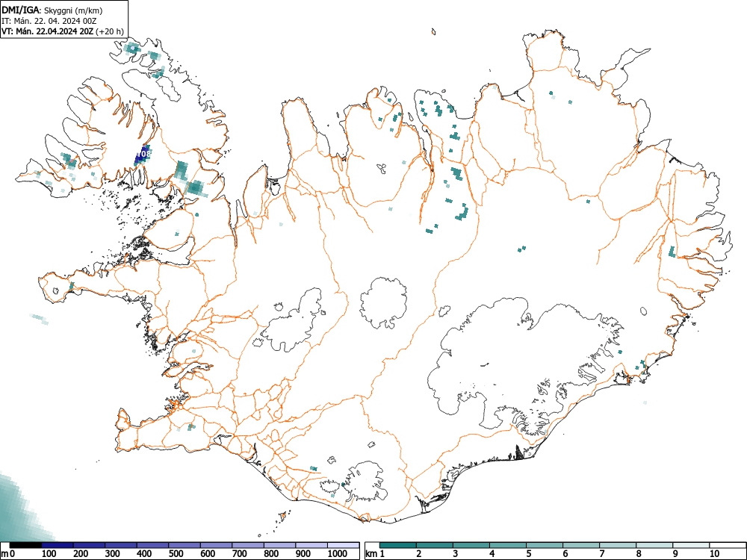Select the 'IT: Mán. 22. 04. 2024 00Z' line
The height and width of the screenshot is (560, 747).
[x=48, y=21]
